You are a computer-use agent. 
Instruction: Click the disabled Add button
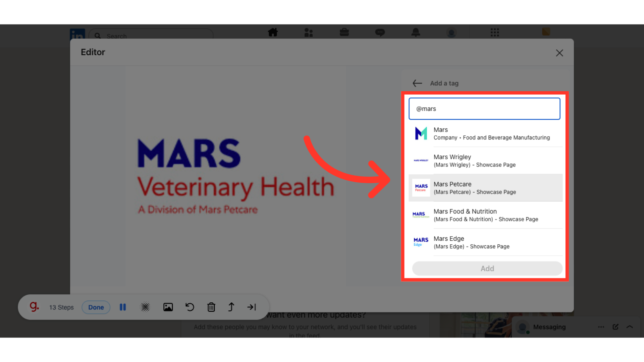pos(487,268)
